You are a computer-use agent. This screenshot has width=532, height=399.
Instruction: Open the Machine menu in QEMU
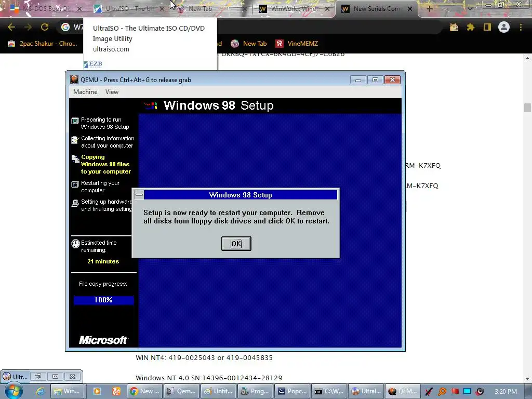[x=85, y=92]
